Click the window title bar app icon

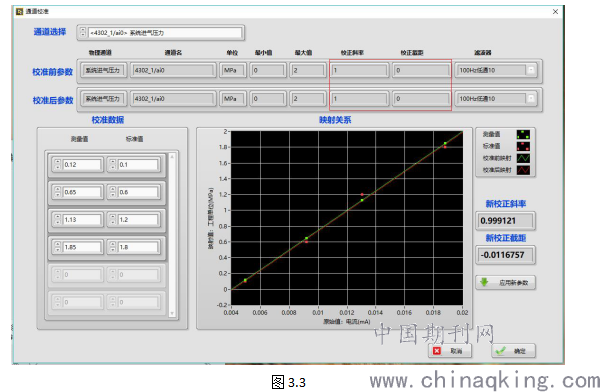[x=19, y=11]
